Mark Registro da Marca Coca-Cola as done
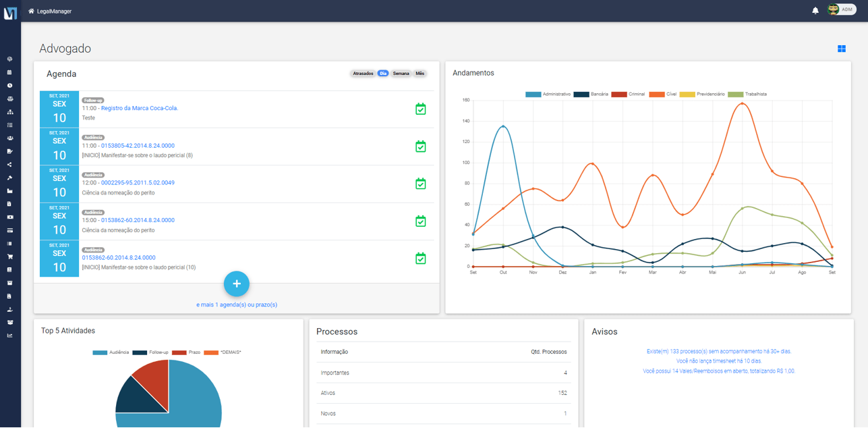Viewport: 868px width, 428px height. 421,109
